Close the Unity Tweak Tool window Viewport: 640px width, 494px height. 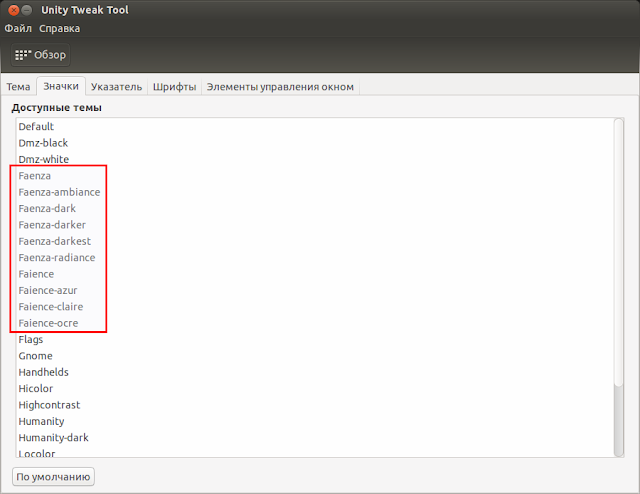tap(13, 10)
